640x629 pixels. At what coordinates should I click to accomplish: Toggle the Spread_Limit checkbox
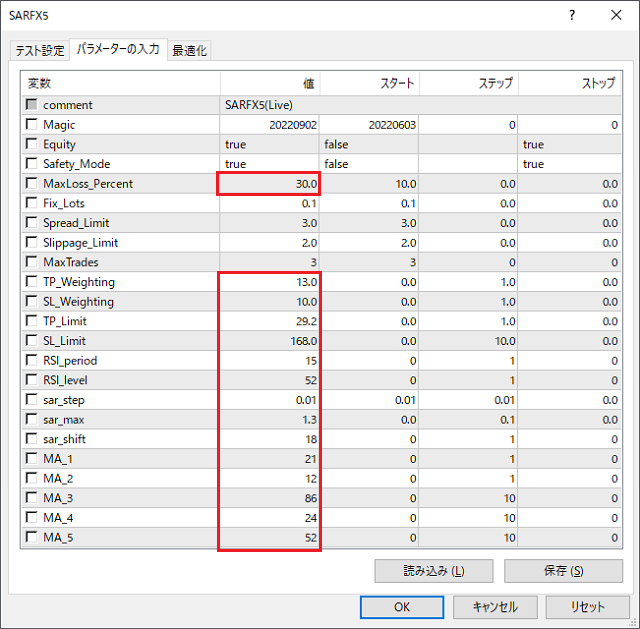tap(31, 222)
